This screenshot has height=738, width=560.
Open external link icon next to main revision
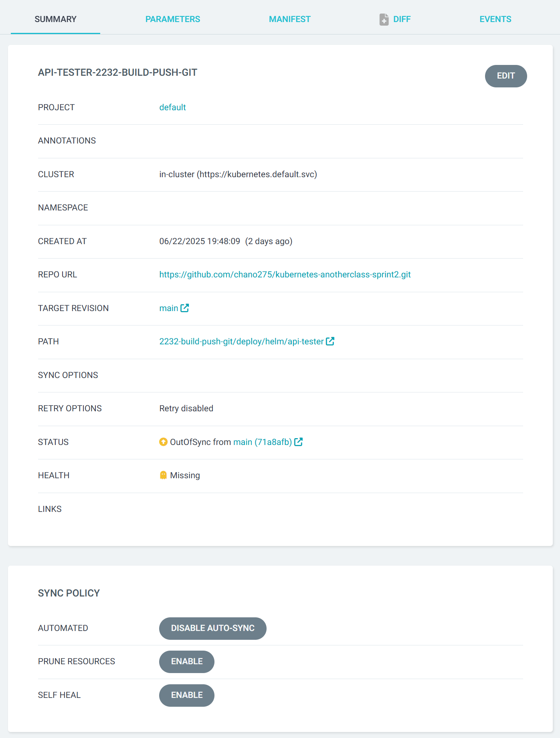click(185, 308)
